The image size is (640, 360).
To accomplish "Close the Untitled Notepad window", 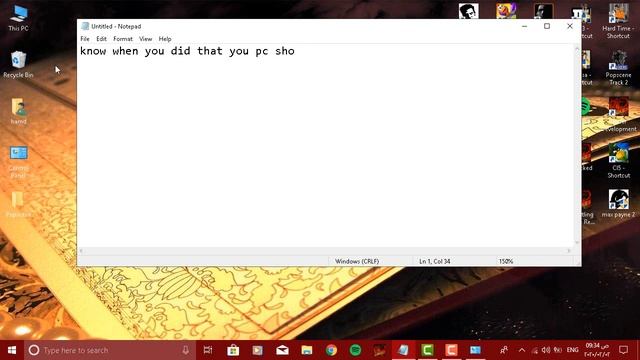I will pyautogui.click(x=570, y=26).
